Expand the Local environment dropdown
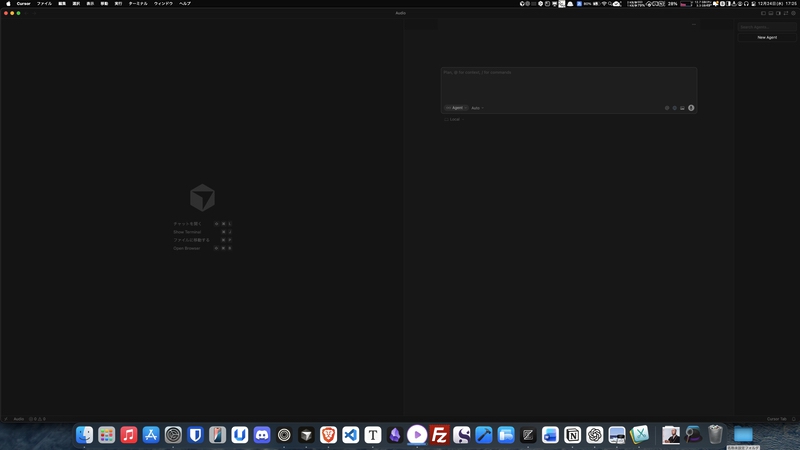Viewport: 800px width, 450px height. pyautogui.click(x=455, y=119)
